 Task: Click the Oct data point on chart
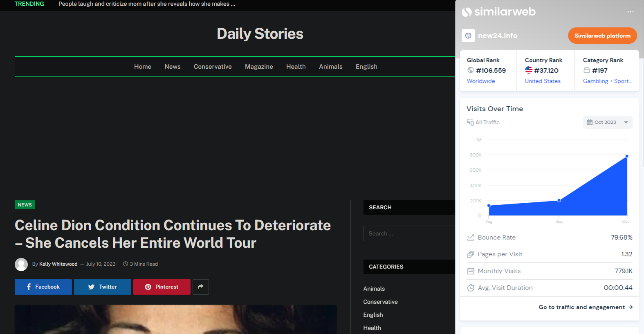(627, 156)
